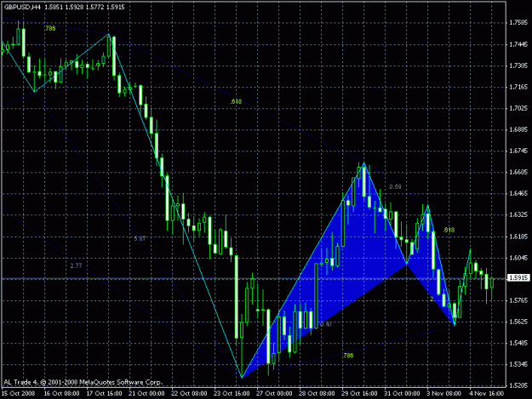Click the .786 label beside the 17 Oct peak
This screenshot has width=532, height=399.
click(x=49, y=28)
